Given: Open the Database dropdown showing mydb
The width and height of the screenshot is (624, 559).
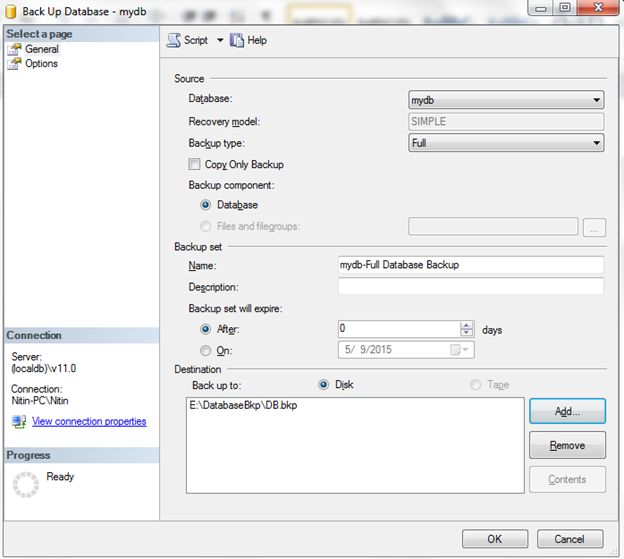Looking at the screenshot, I should coord(506,100).
